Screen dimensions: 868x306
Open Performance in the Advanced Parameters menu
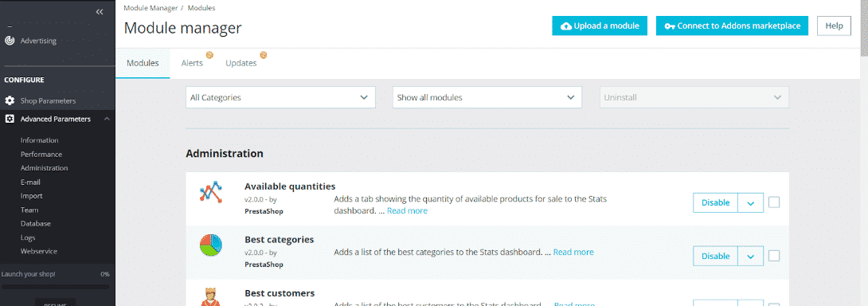(x=41, y=154)
